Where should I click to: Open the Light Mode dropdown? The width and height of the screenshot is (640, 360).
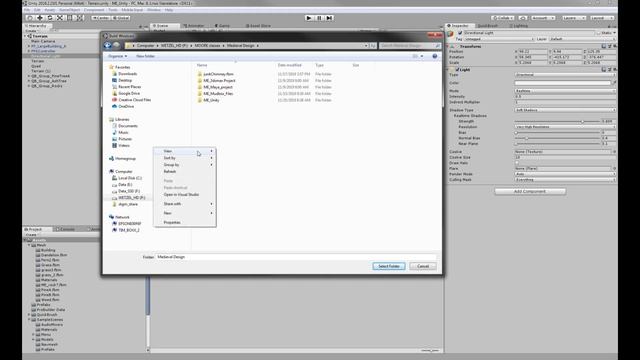pos(565,91)
